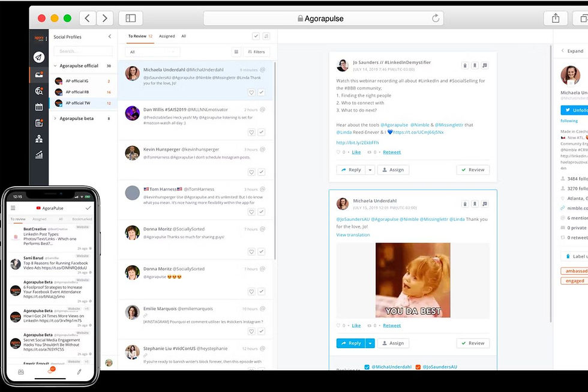Click note icon on Michaela Underdahl tweet
This screenshot has width=588, height=392.
[x=485, y=204]
